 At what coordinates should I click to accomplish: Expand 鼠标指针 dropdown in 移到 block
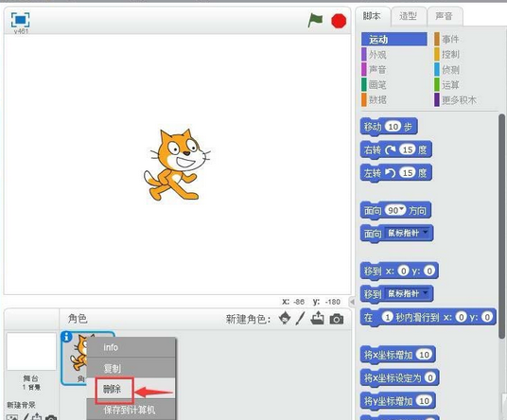click(426, 293)
